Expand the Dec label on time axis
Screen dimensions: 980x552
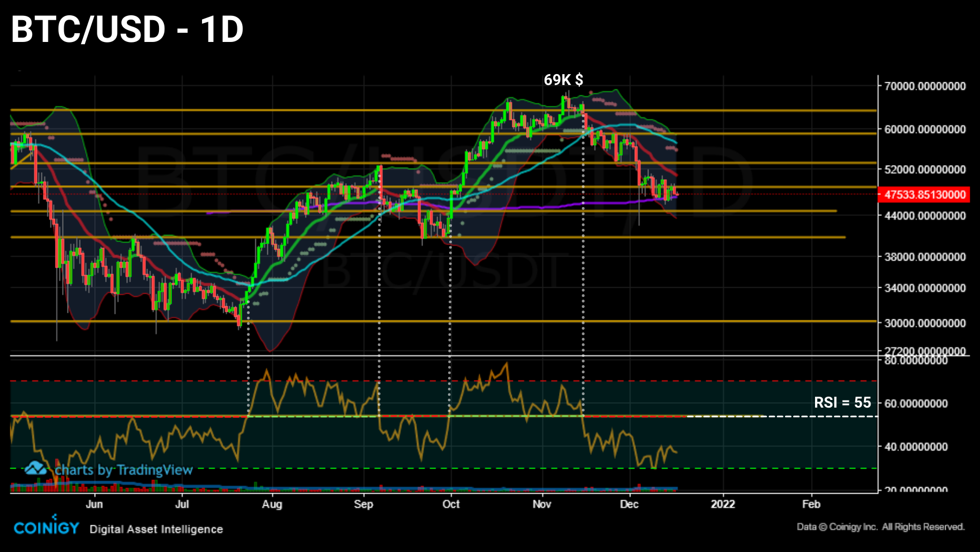pyautogui.click(x=630, y=505)
